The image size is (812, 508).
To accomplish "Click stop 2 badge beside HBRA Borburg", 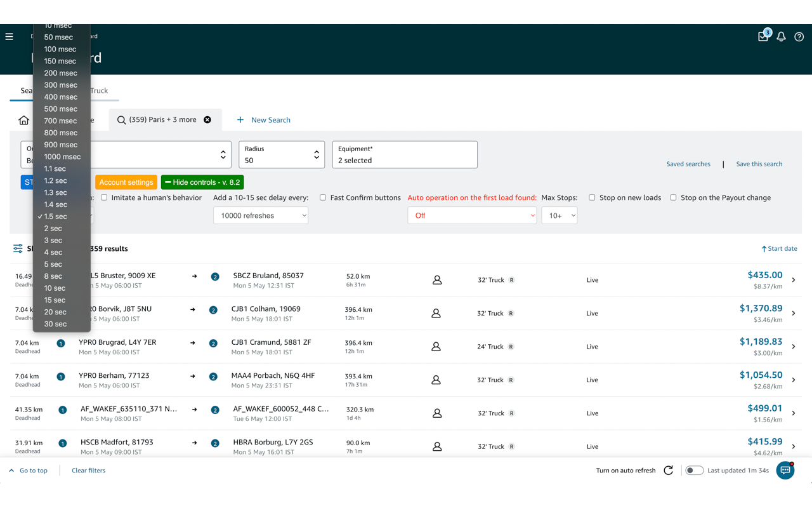I will click(x=215, y=443).
